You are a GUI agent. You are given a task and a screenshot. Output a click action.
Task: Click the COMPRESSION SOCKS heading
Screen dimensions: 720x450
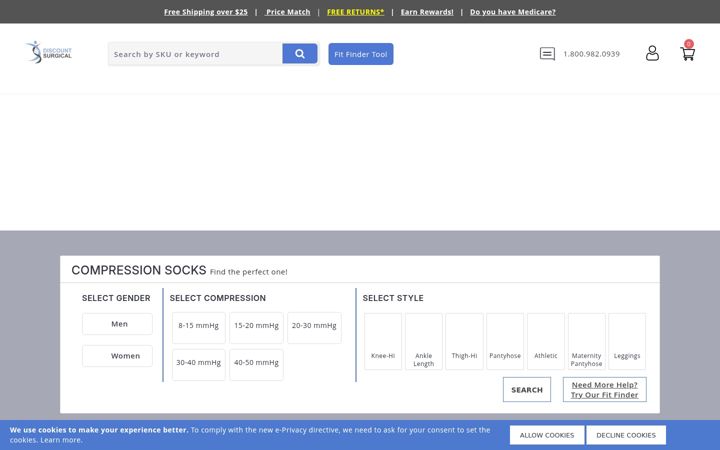(139, 270)
